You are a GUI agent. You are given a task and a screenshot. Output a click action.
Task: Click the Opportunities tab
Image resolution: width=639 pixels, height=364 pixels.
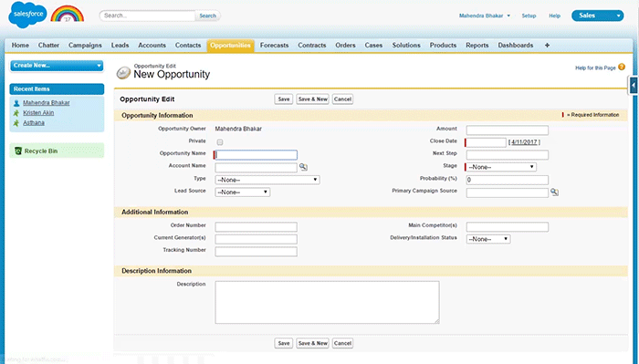tap(231, 46)
